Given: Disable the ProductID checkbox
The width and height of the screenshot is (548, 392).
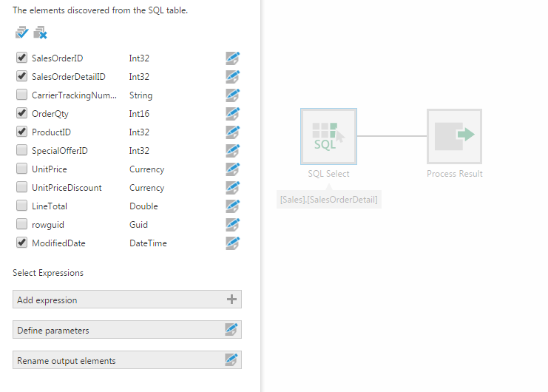Looking at the screenshot, I should pos(21,132).
